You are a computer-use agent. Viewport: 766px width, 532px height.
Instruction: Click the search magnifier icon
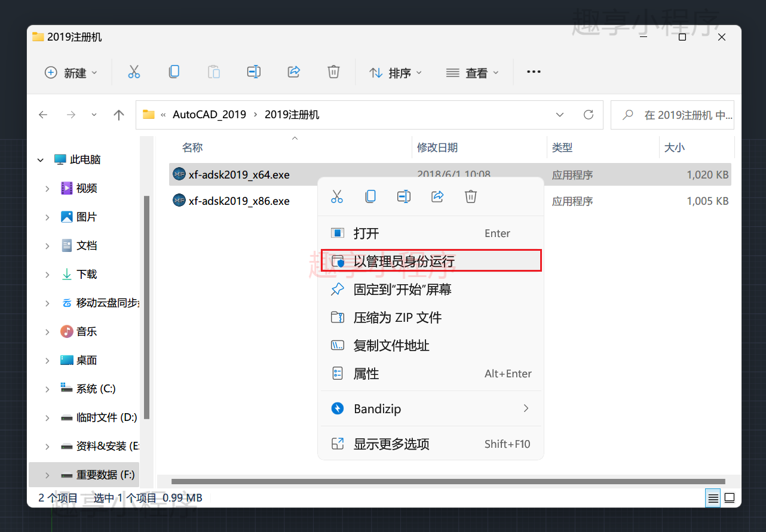tap(628, 115)
